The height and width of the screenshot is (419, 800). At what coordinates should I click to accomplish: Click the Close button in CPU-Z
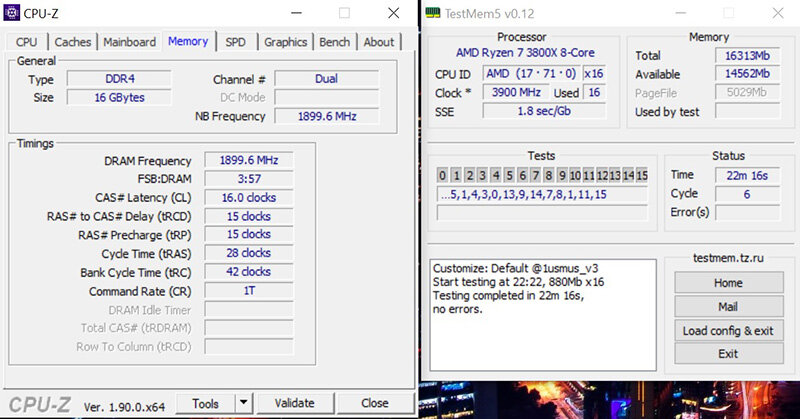click(x=375, y=403)
